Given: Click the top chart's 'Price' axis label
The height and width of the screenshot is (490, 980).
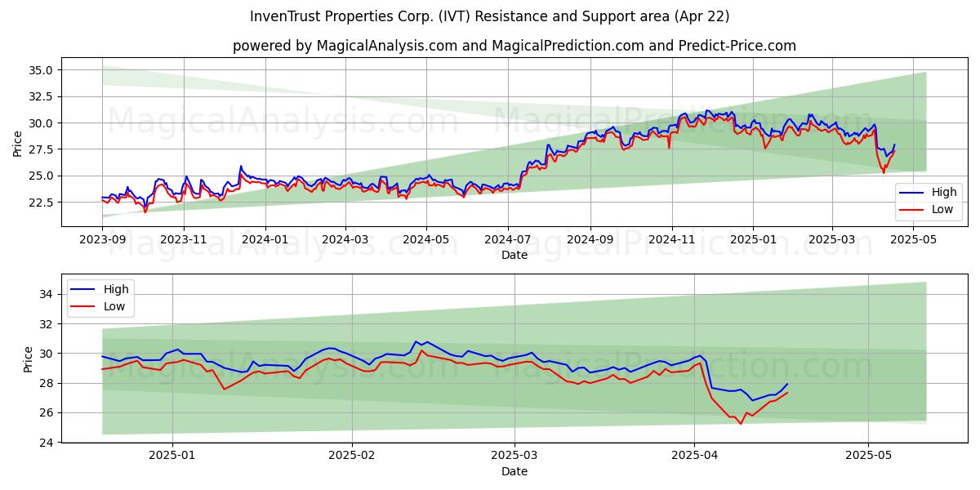Looking at the screenshot, I should tap(18, 142).
